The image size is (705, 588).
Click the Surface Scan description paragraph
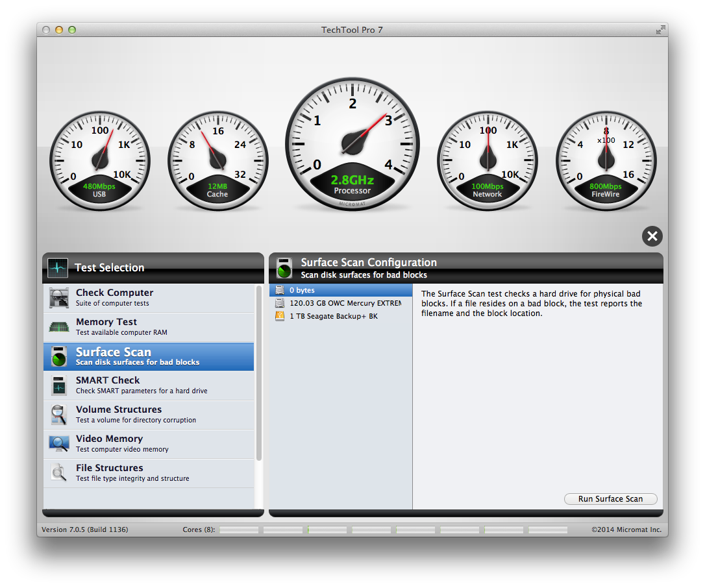tap(532, 304)
